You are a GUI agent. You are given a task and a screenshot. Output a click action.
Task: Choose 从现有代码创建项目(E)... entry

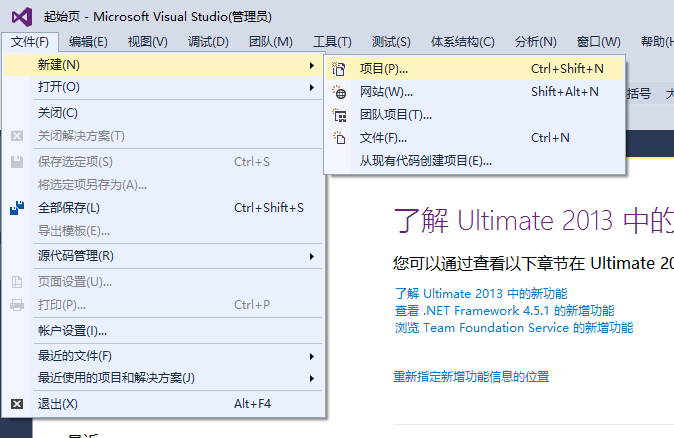click(x=474, y=161)
